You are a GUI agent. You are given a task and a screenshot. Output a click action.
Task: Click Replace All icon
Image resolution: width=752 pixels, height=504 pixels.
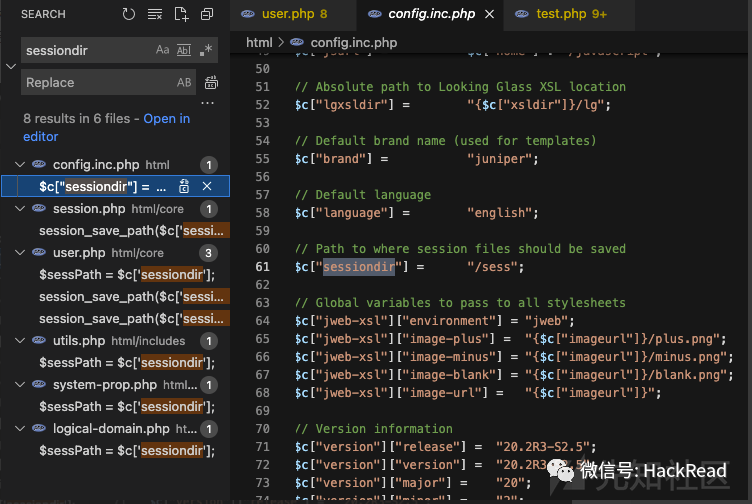211,82
